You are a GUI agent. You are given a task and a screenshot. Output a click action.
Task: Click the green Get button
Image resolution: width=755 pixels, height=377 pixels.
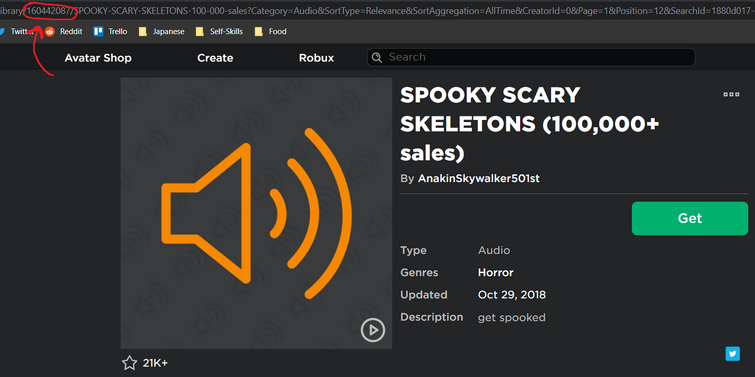tap(690, 218)
